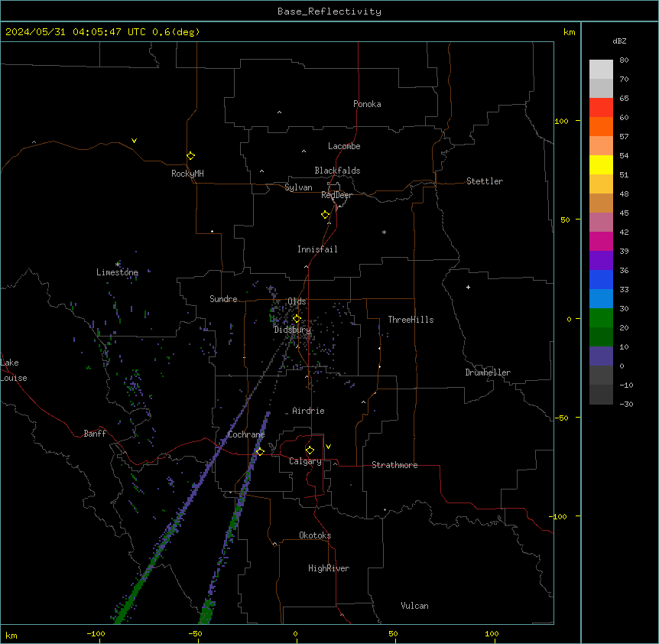659x644 pixels.
Task: Click the yellow diamond marker above RockyMH
Action: pyautogui.click(x=190, y=156)
